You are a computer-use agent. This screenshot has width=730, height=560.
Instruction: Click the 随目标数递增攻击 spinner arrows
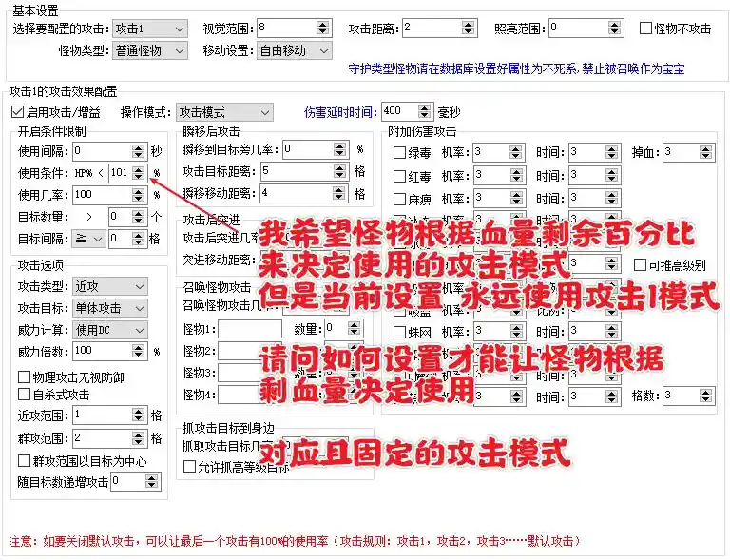[151, 481]
